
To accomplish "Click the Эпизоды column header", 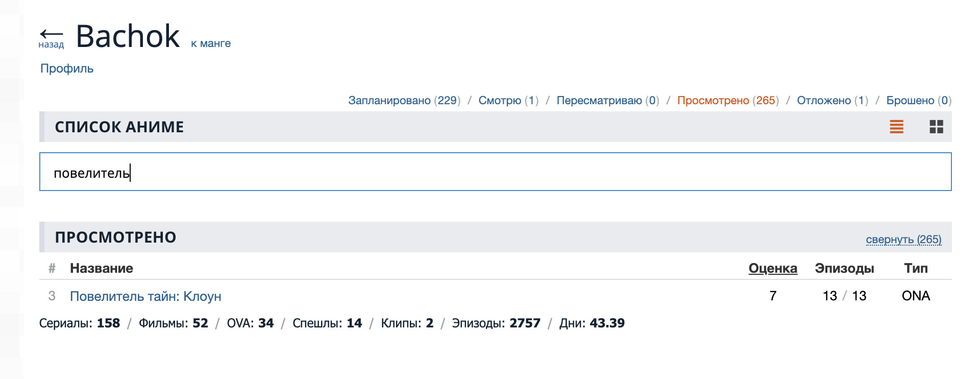I will pos(844,268).
